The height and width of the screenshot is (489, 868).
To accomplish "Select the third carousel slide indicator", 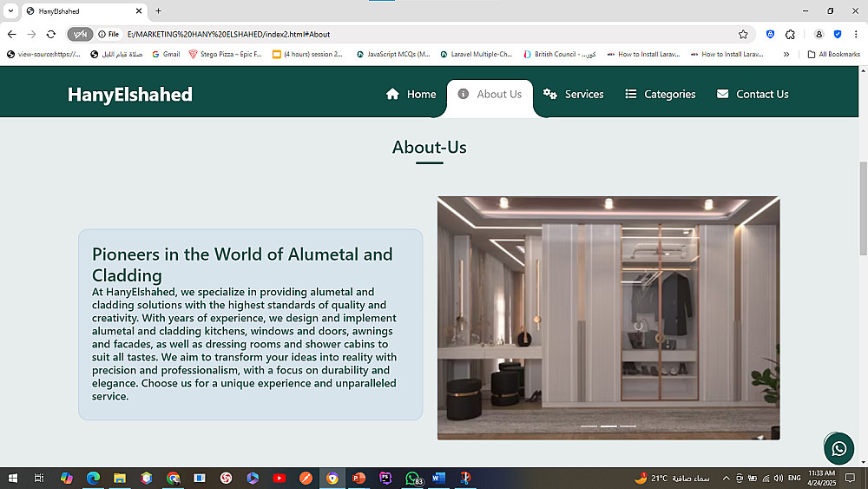I will point(628,426).
